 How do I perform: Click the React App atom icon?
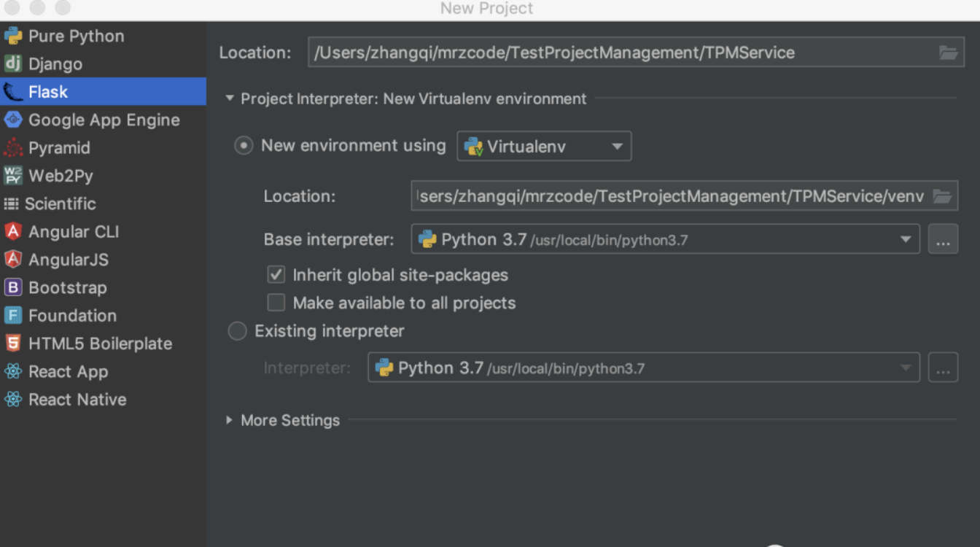coord(12,371)
